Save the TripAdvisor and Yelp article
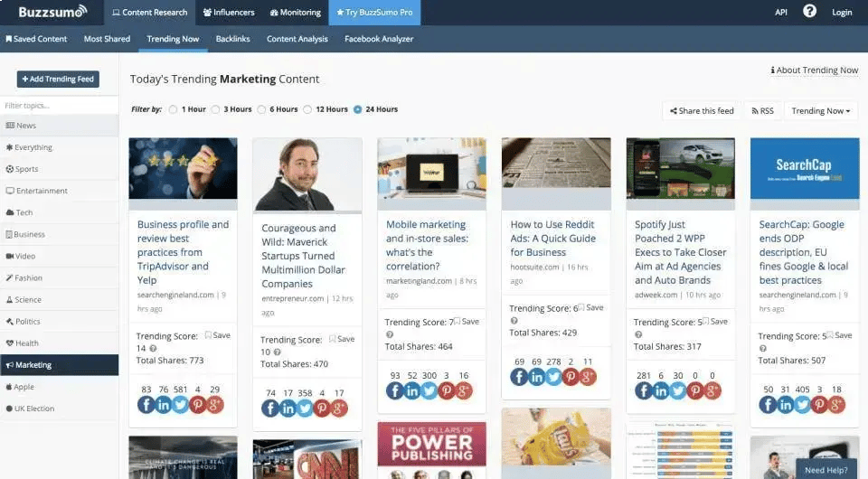Image resolution: width=868 pixels, height=479 pixels. (x=218, y=335)
